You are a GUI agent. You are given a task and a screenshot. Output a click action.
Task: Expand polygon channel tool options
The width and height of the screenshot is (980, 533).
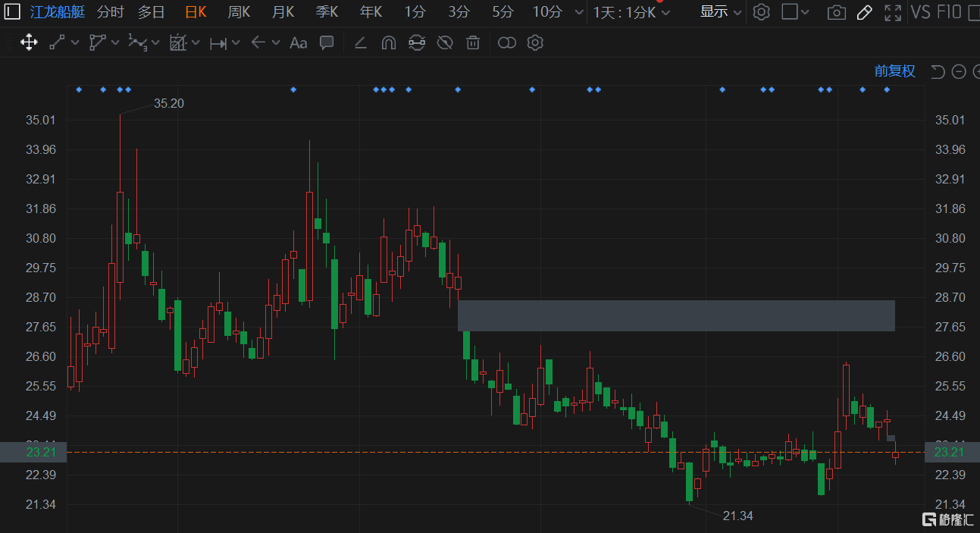(x=115, y=43)
